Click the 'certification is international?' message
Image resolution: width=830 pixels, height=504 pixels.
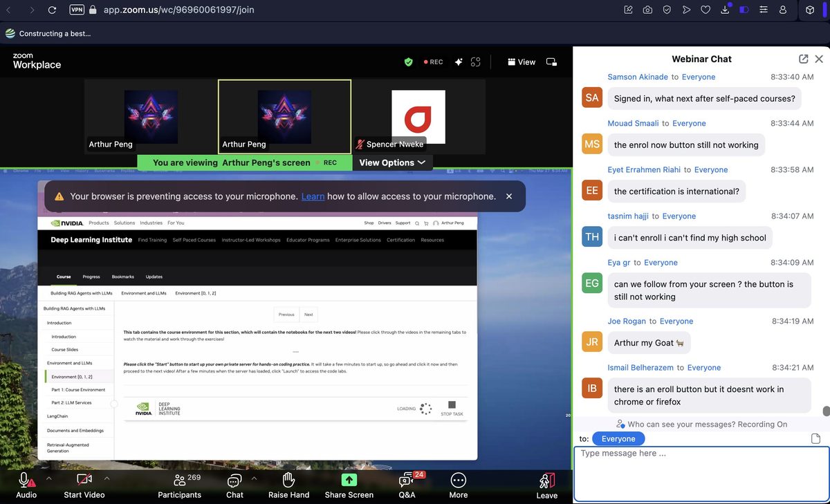pyautogui.click(x=676, y=192)
